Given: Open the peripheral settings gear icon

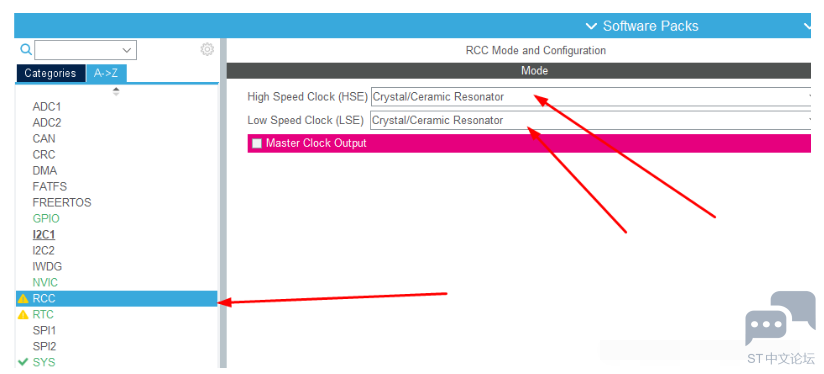Looking at the screenshot, I should click(207, 49).
